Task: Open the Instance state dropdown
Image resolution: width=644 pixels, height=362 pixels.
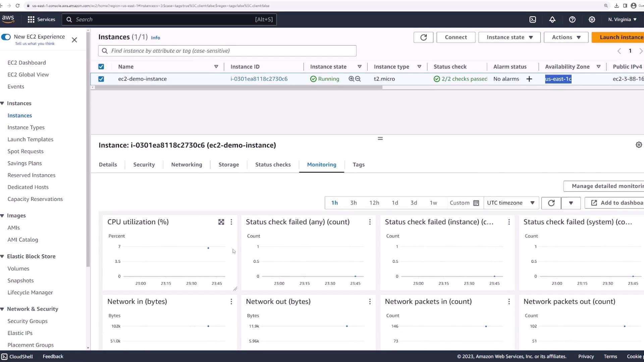Action: (509, 37)
